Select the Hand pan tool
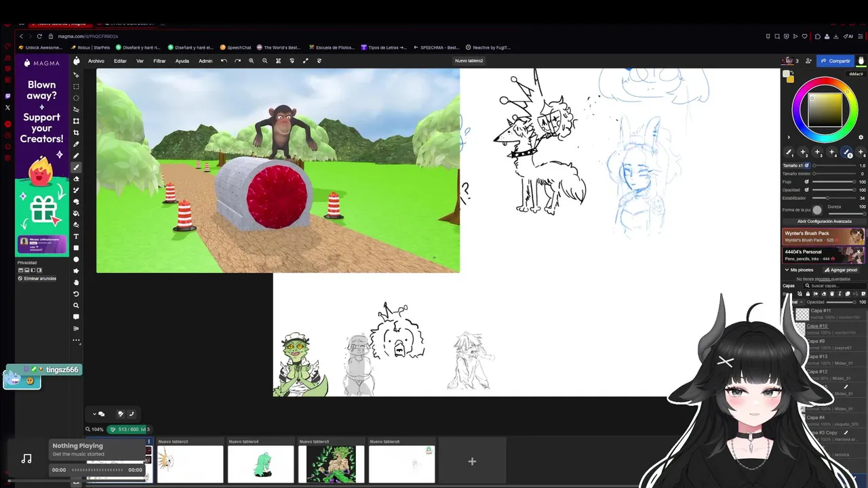The width and height of the screenshot is (868, 488). click(76, 282)
